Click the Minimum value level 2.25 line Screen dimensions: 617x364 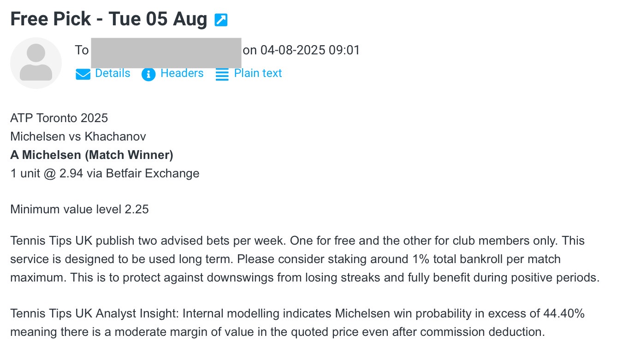[x=79, y=209]
